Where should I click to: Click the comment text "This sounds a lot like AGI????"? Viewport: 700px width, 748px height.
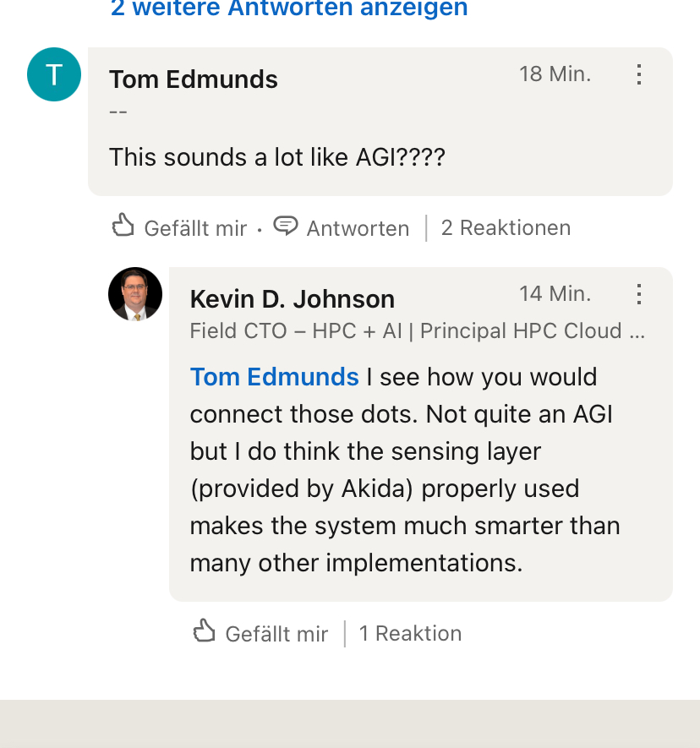(x=277, y=157)
